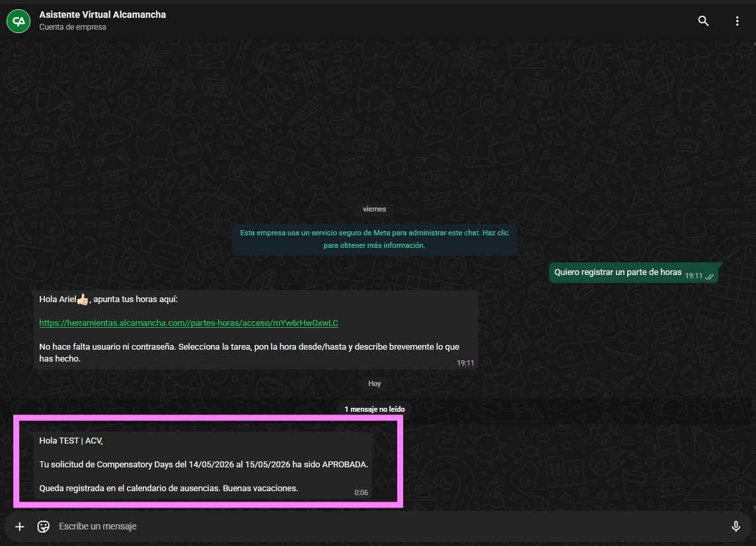Click the double check marks on sent message

point(709,276)
